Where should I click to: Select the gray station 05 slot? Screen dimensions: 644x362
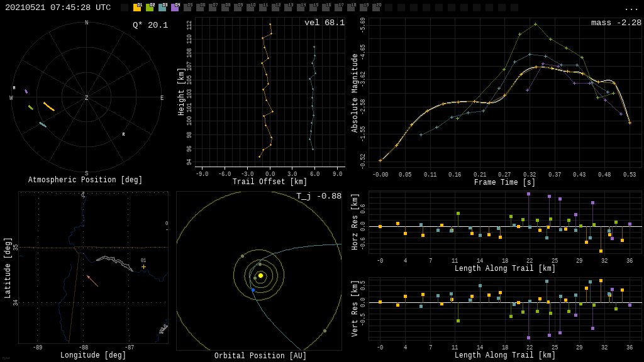pyautogui.click(x=187, y=8)
